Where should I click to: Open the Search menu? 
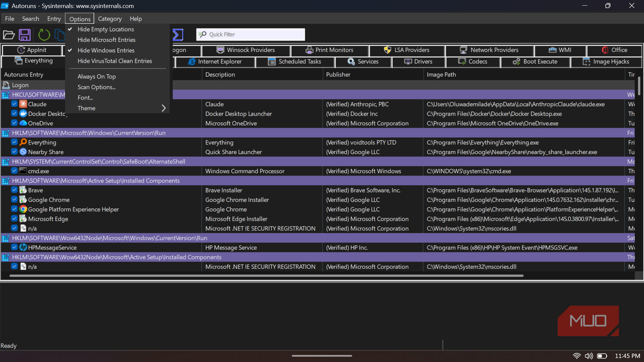tap(30, 18)
